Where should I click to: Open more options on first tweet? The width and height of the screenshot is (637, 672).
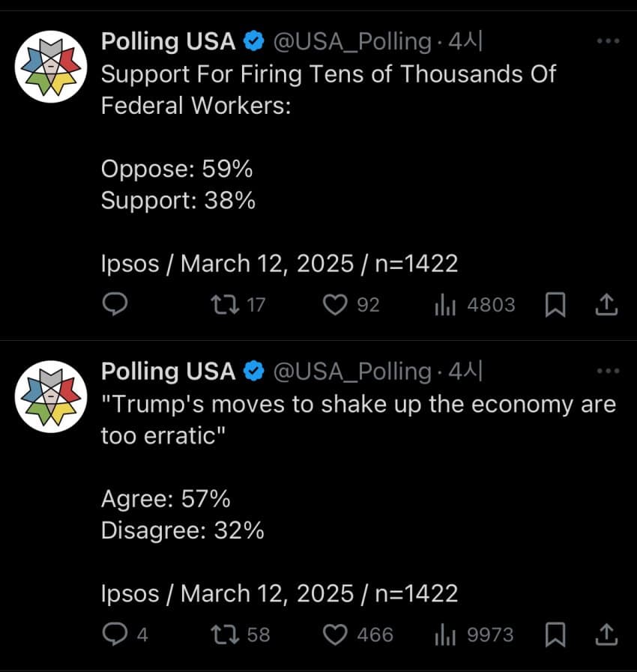(x=608, y=42)
